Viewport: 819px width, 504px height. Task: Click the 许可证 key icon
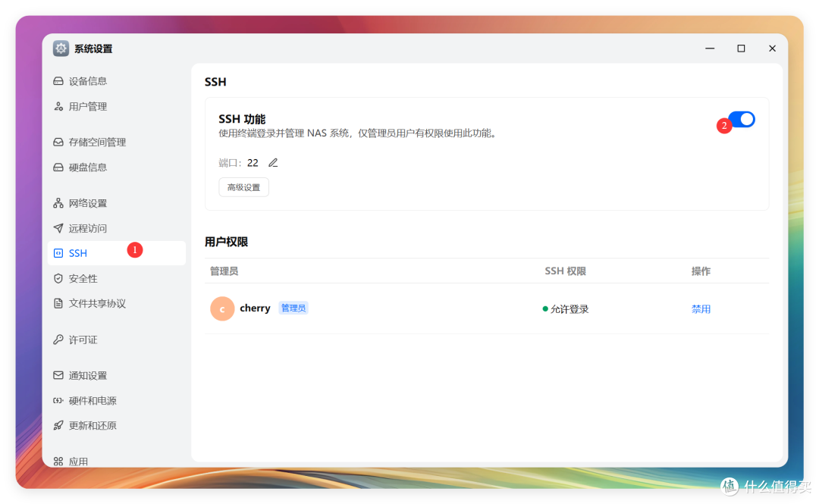tap(58, 340)
